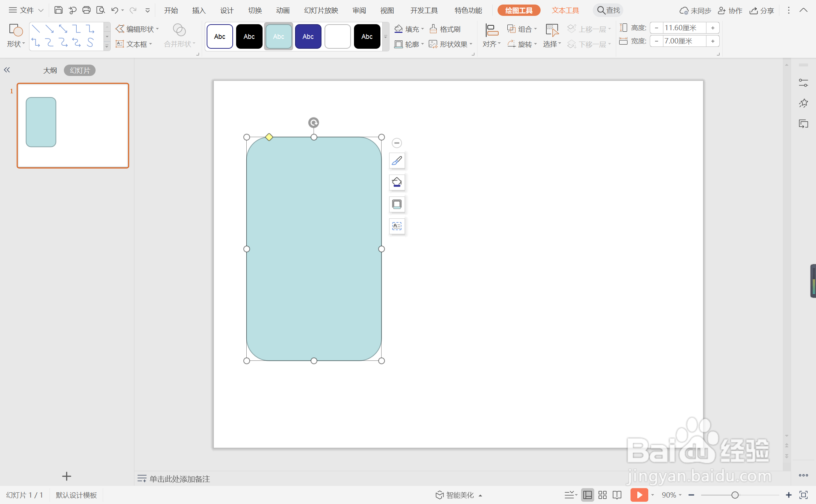Viewport: 816px width, 504px height.
Task: Start slideshow with the orange play button
Action: [639, 495]
